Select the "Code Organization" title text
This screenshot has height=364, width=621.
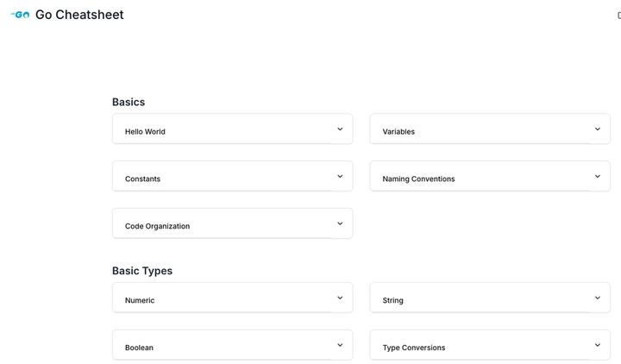click(157, 226)
